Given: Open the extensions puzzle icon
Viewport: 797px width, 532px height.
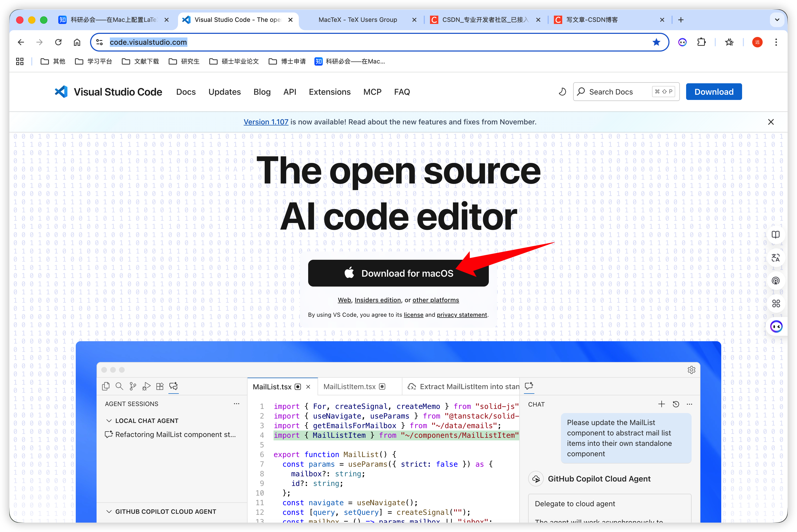Looking at the screenshot, I should (x=701, y=42).
